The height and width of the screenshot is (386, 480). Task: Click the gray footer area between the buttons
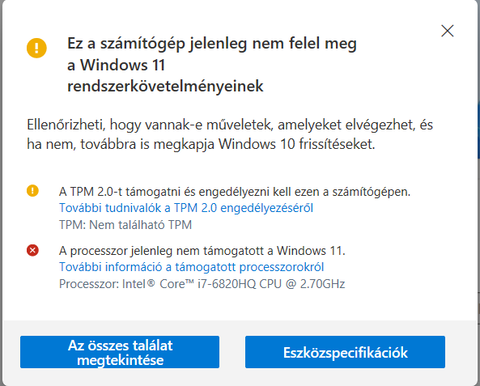[232, 352]
